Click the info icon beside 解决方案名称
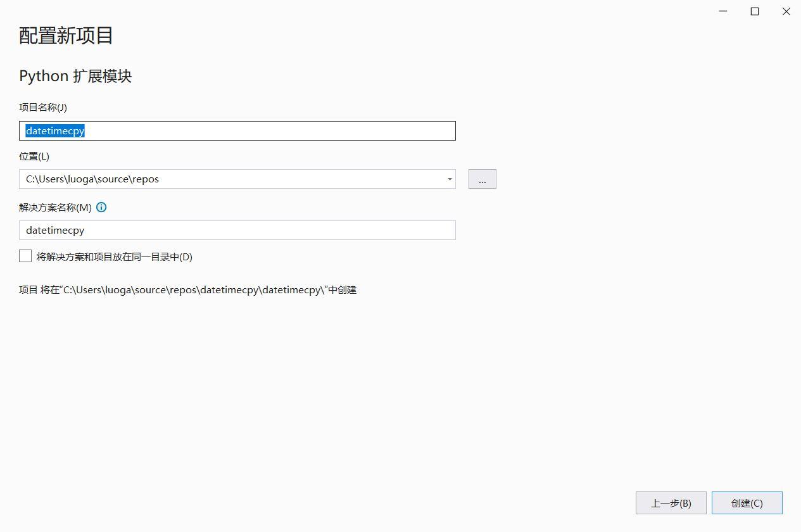Screen dimensions: 801x532 click(101, 207)
